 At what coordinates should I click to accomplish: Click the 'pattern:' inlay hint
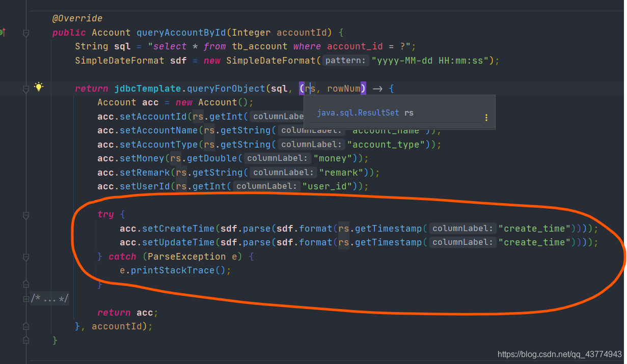click(346, 61)
